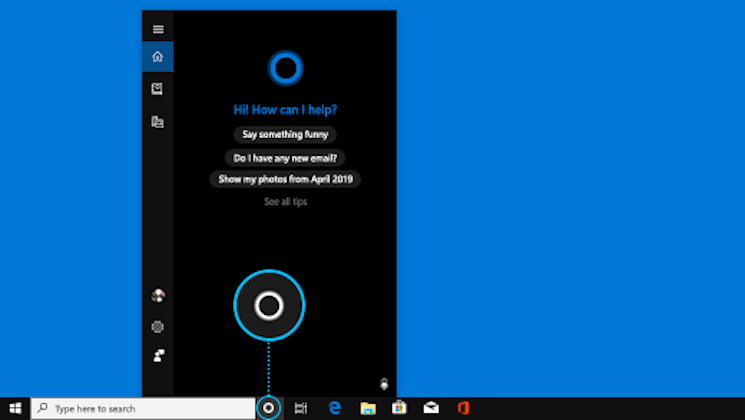Screen dimensions: 745x420
Task: Click the Cortana circle logo at top
Action: 285,68
